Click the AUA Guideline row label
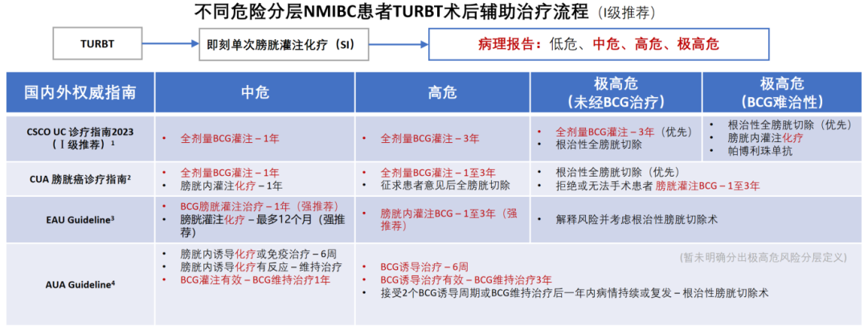This screenshot has width=868, height=330. (81, 285)
